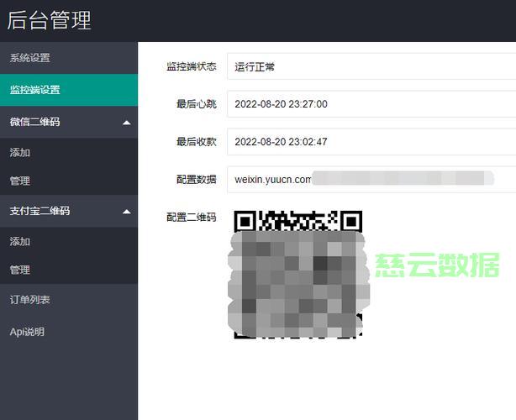516x420 pixels.
Task: Click the 后台管理 header title
Action: coord(49,20)
